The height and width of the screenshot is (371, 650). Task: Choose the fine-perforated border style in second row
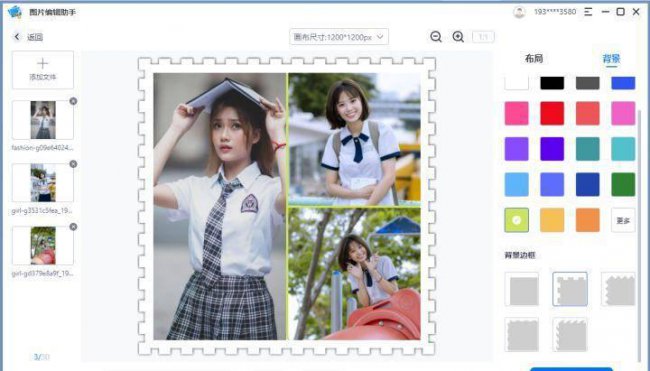pyautogui.click(x=522, y=335)
